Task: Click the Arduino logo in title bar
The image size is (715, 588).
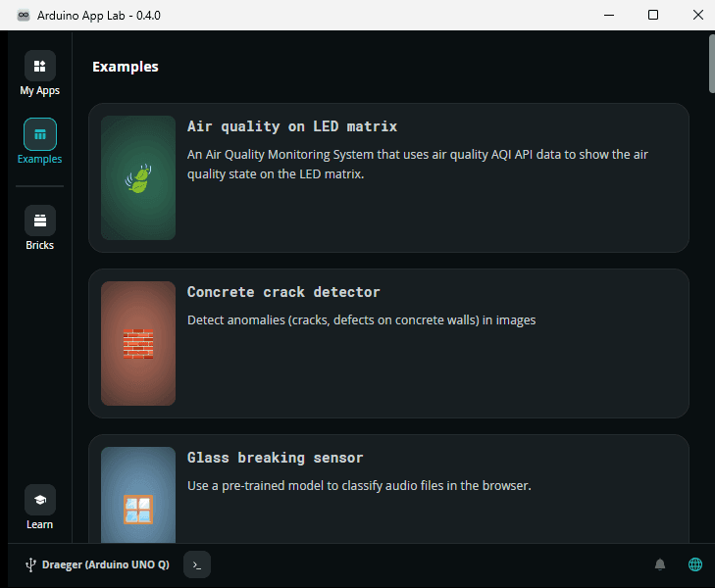Action: point(24,15)
